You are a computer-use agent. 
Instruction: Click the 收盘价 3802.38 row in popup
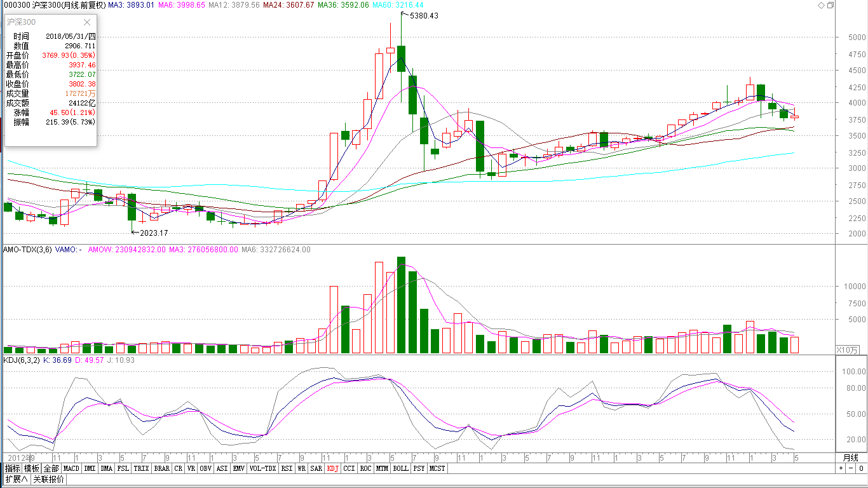click(51, 84)
